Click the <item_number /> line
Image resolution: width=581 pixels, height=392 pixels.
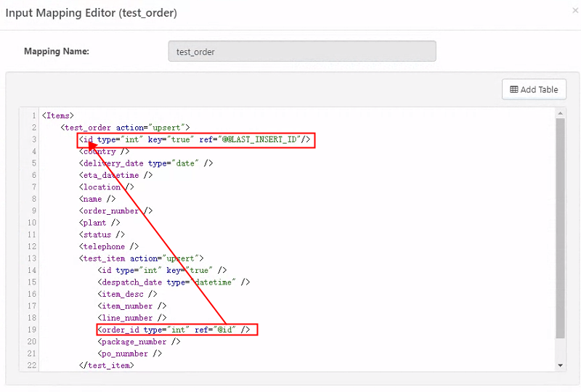(132, 306)
